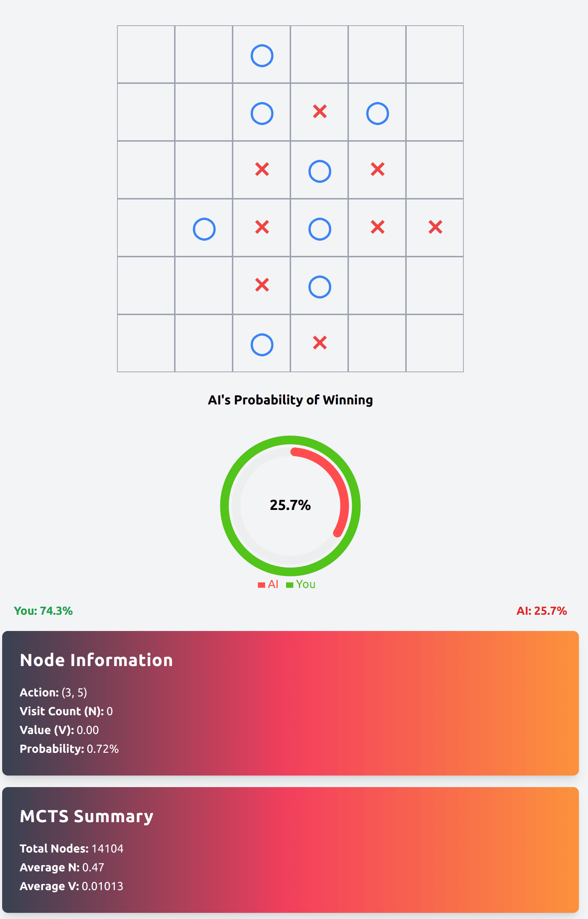Click the red X in the rightmost column
The width and height of the screenshot is (588, 919).
click(435, 227)
